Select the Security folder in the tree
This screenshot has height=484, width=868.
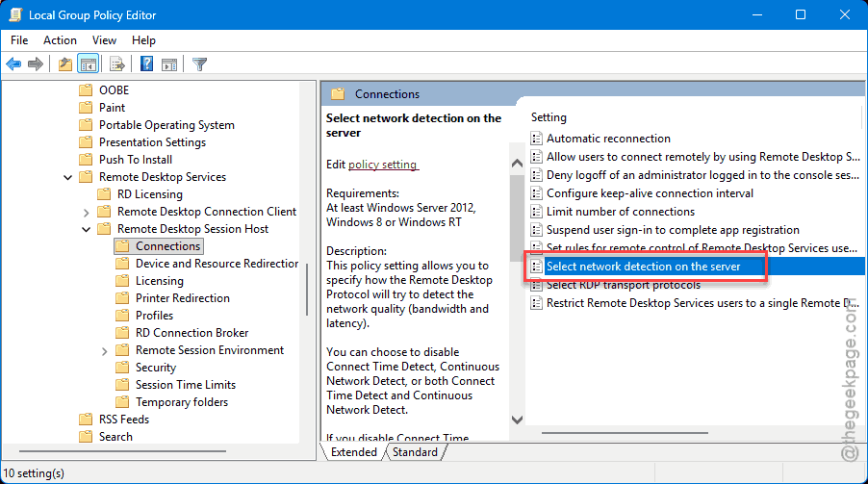coord(155,368)
